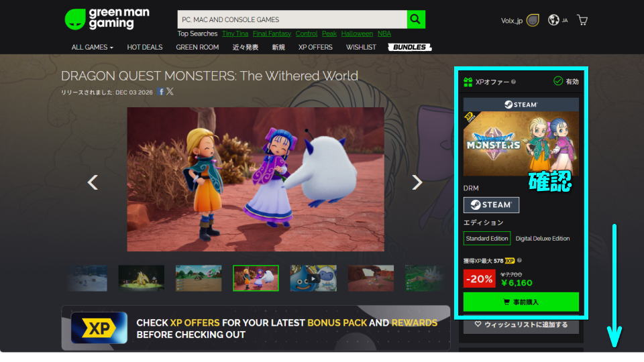Click the game title heading
644x362 pixels.
point(209,76)
